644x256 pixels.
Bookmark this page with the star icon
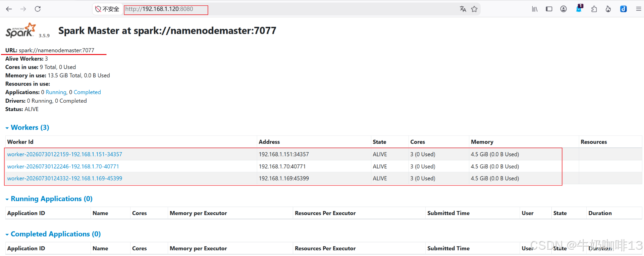click(474, 9)
